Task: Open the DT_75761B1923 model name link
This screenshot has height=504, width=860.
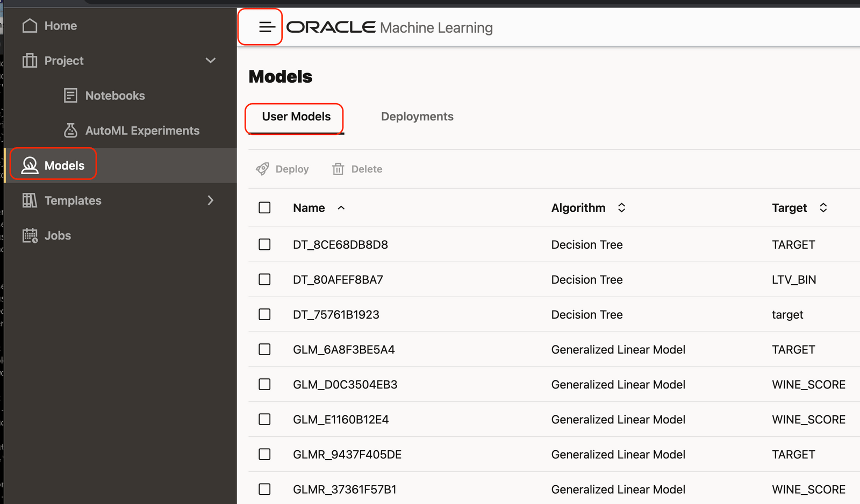Action: [336, 314]
